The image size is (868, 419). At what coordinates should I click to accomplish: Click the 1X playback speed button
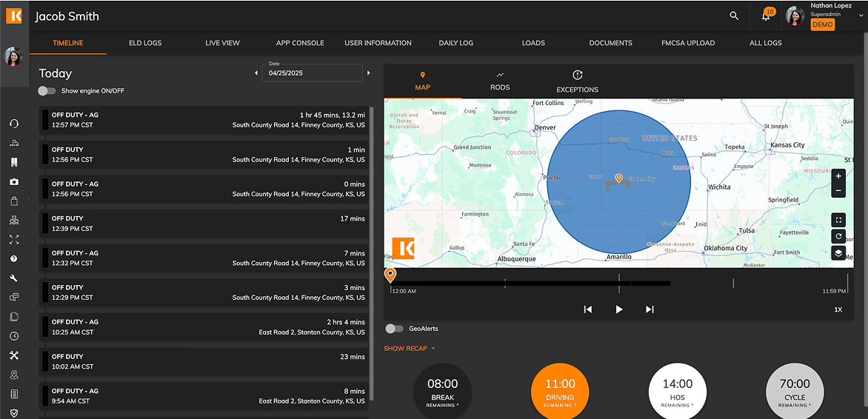point(838,309)
